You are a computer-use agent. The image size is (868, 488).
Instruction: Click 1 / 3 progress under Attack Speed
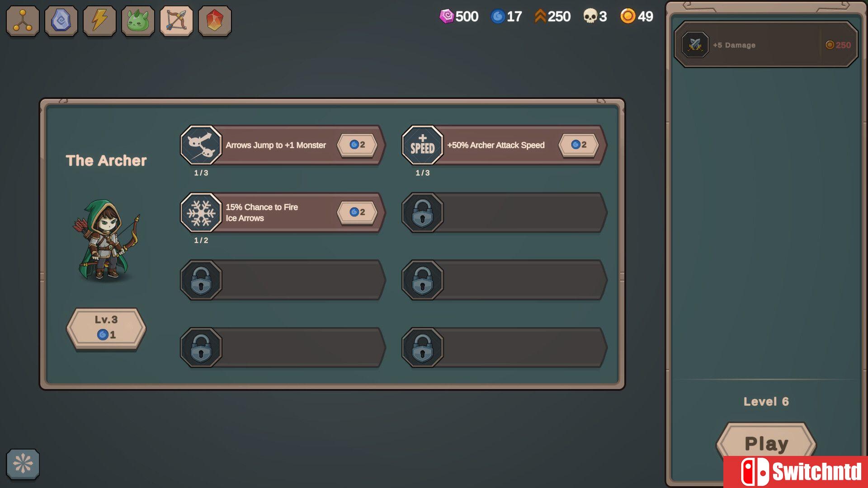(423, 173)
